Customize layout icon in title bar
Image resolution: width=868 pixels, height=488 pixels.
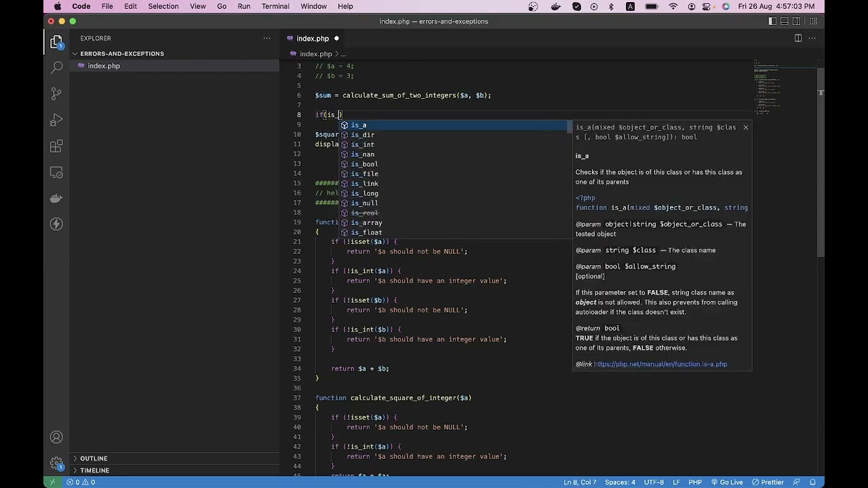point(814,21)
